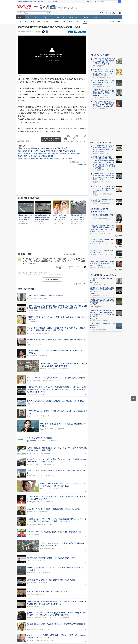Image resolution: width=138 pixels, height=644 pixels.
Task: Open related article 衆議院選挙の争点
Action: pyautogui.click(x=35, y=156)
